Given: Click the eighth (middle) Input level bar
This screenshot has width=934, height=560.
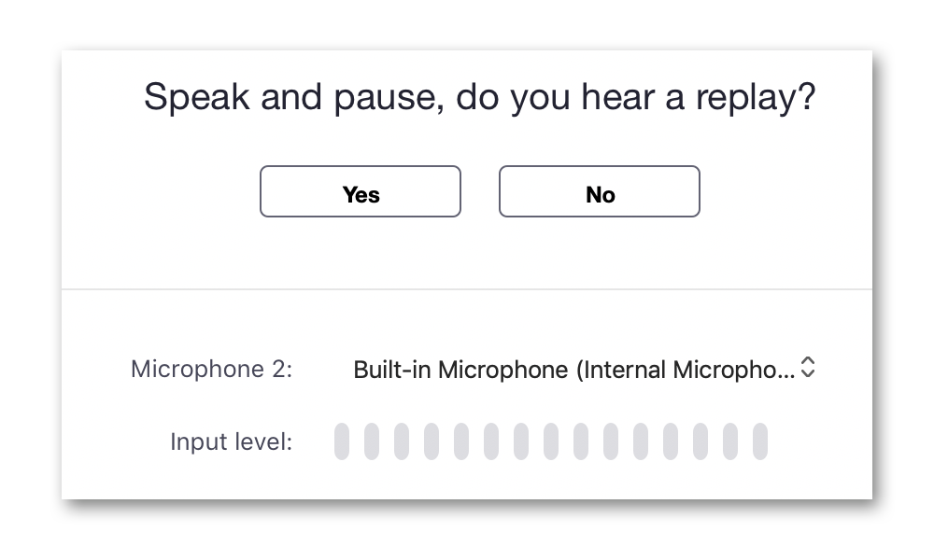Looking at the screenshot, I should [x=551, y=441].
